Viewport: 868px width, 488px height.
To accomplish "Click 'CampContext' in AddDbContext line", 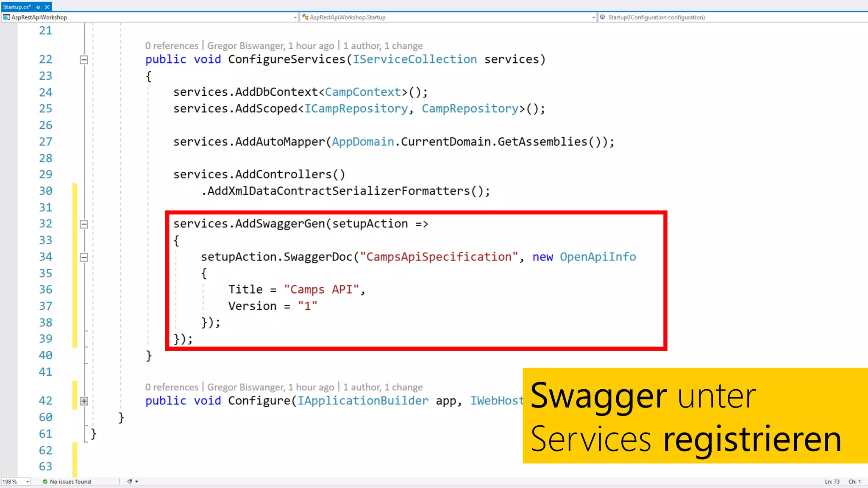I will click(x=363, y=92).
